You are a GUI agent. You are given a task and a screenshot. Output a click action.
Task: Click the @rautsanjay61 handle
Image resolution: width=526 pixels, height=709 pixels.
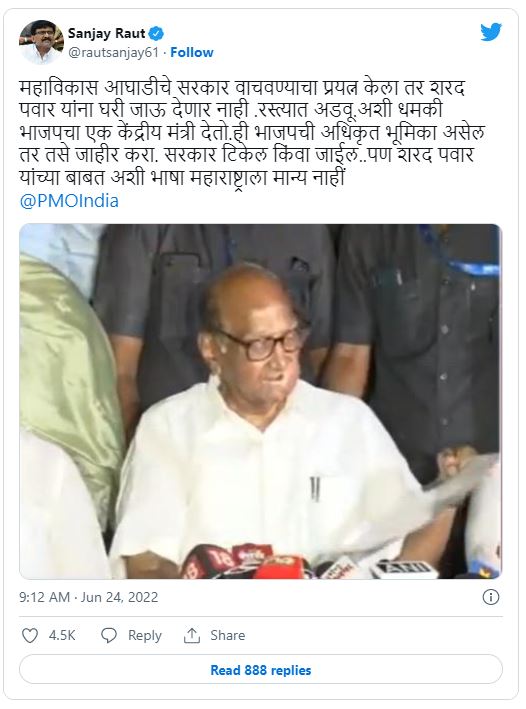(x=113, y=52)
